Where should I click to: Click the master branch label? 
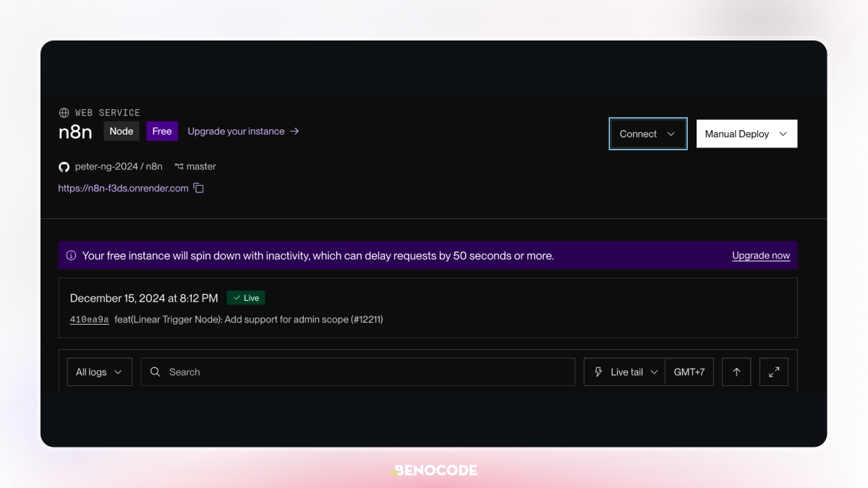[201, 166]
